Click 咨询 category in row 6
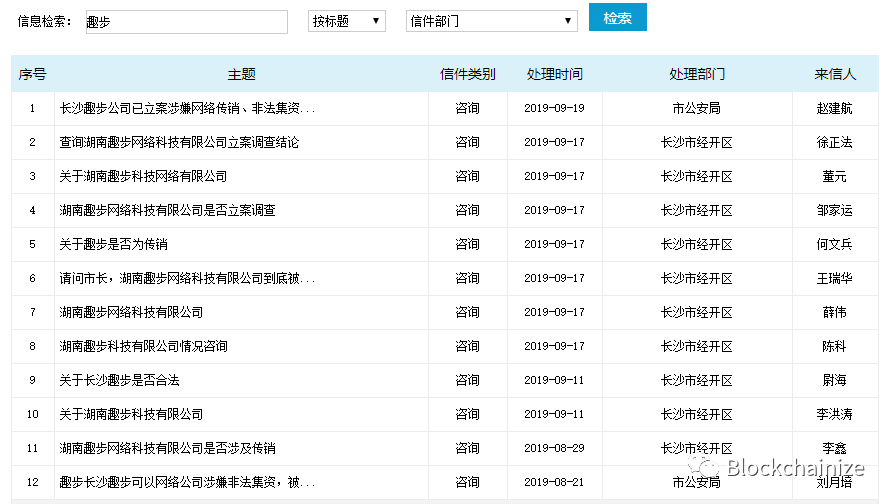 (467, 278)
